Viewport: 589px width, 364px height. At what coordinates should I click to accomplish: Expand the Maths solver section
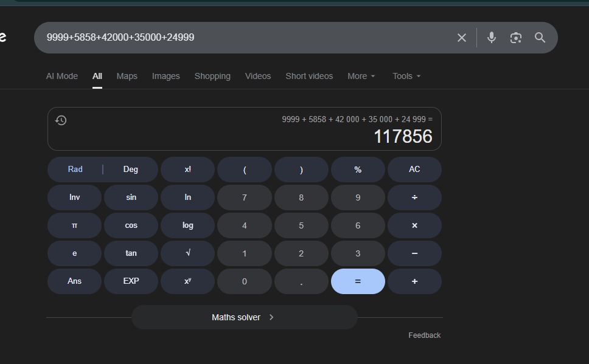[244, 317]
